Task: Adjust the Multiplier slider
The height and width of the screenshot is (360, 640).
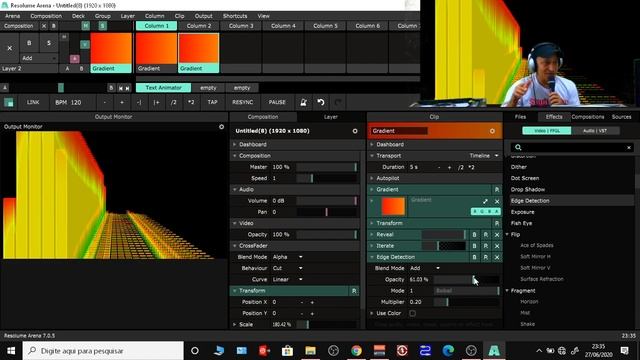Action: (x=466, y=302)
